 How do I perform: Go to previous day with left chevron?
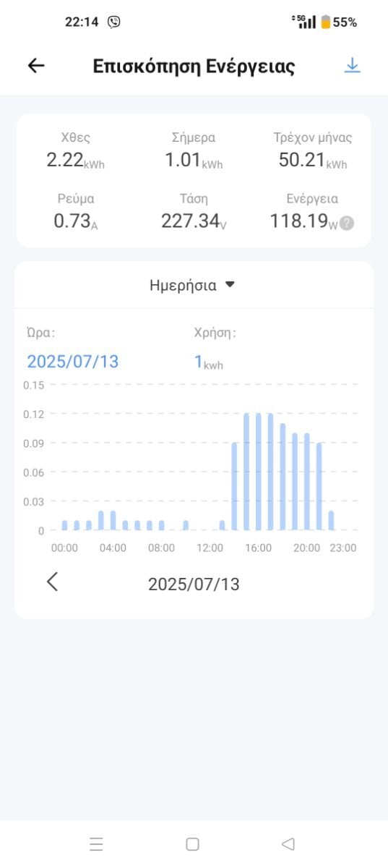pyautogui.click(x=52, y=582)
